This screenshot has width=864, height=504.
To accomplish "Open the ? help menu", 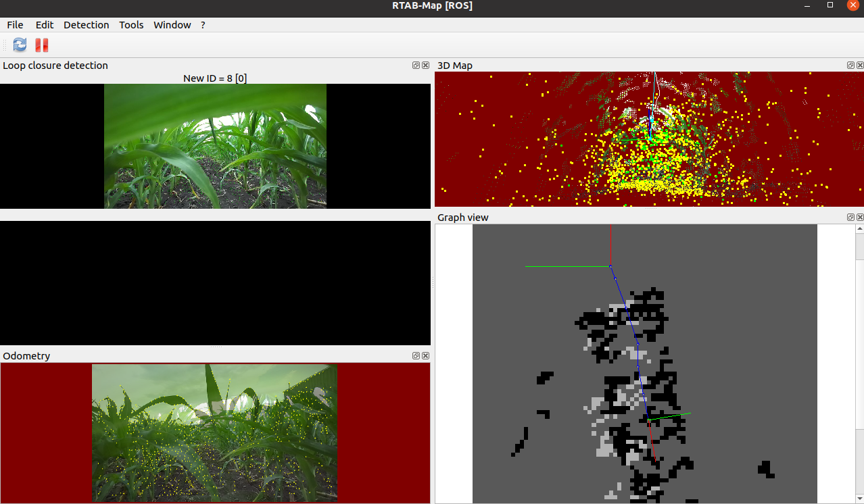I will pos(203,25).
